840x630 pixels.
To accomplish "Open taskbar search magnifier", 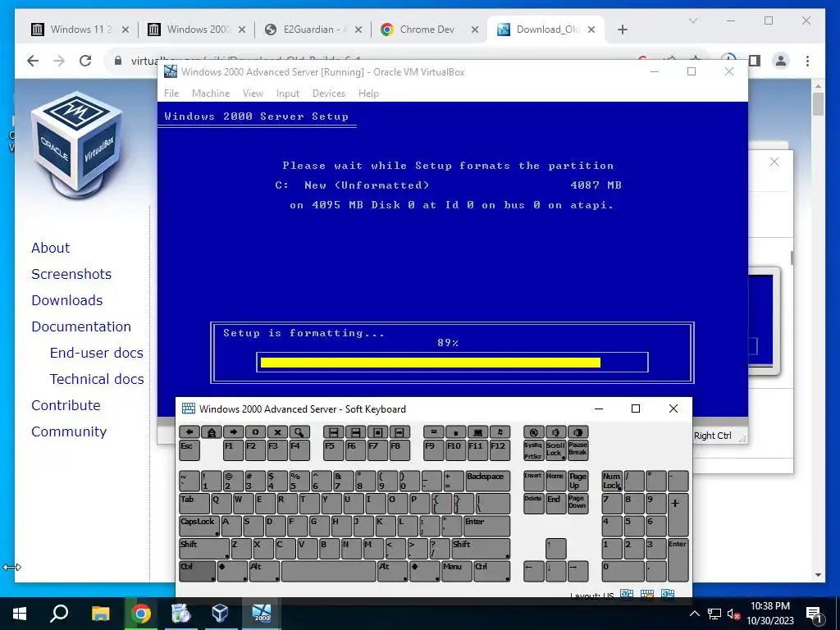I will [x=59, y=613].
